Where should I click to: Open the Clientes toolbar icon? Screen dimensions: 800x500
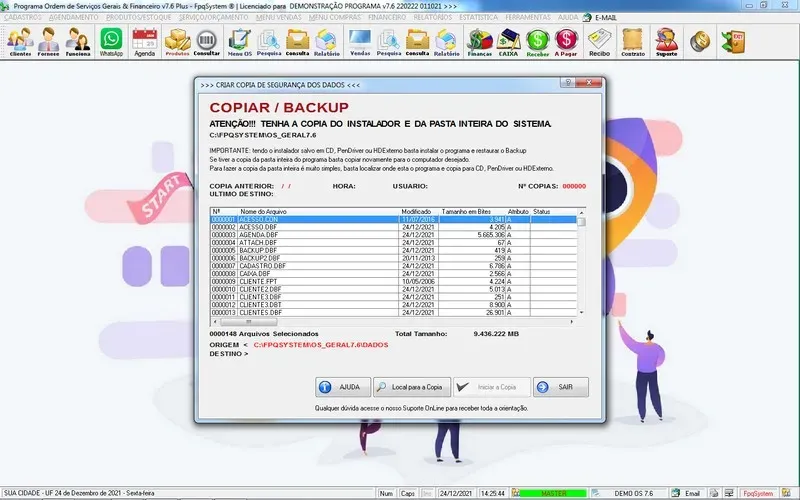click(x=20, y=42)
